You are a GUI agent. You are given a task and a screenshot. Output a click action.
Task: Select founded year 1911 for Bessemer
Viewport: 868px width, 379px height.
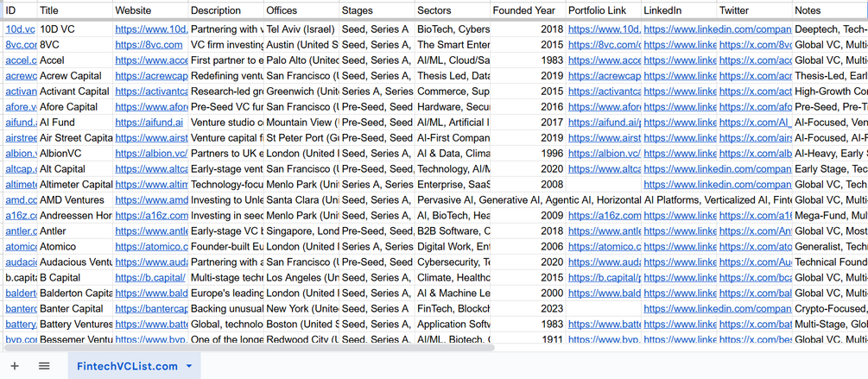click(528, 338)
